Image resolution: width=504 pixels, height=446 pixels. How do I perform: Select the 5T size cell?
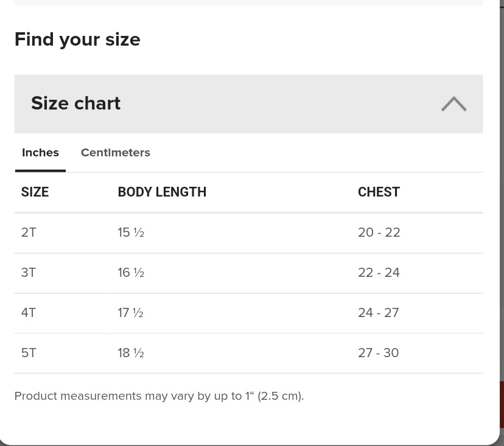(29, 353)
